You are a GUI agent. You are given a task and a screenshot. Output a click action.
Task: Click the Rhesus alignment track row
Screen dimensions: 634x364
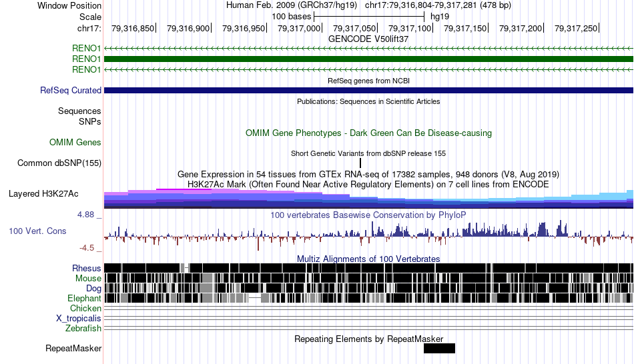coord(369,268)
